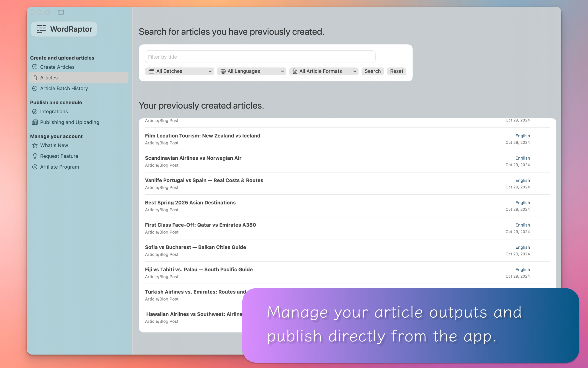Click the folder icon in All Batches
The height and width of the screenshot is (368, 588).
coord(151,71)
